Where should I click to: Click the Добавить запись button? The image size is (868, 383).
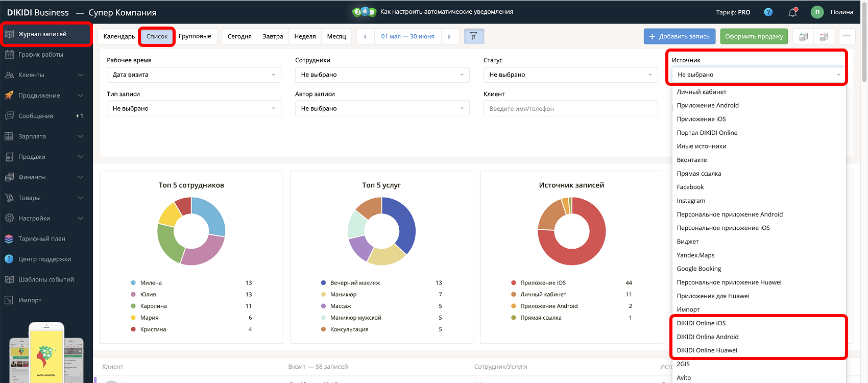680,36
